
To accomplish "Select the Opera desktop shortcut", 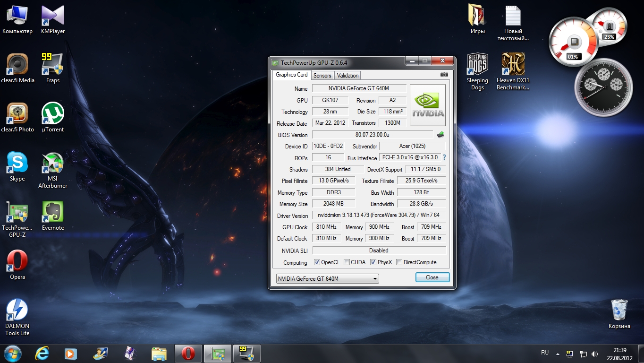I will pyautogui.click(x=17, y=266).
